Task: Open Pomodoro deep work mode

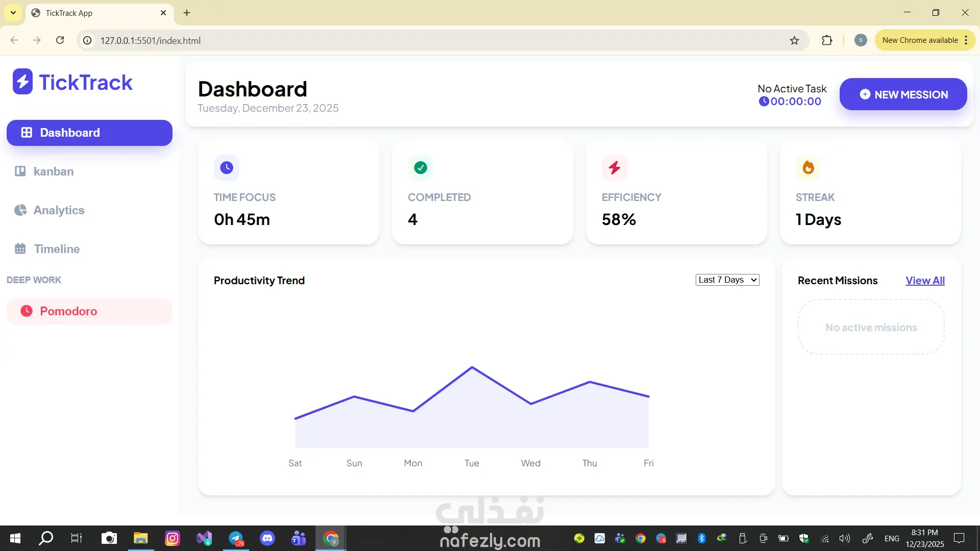Action: (68, 311)
